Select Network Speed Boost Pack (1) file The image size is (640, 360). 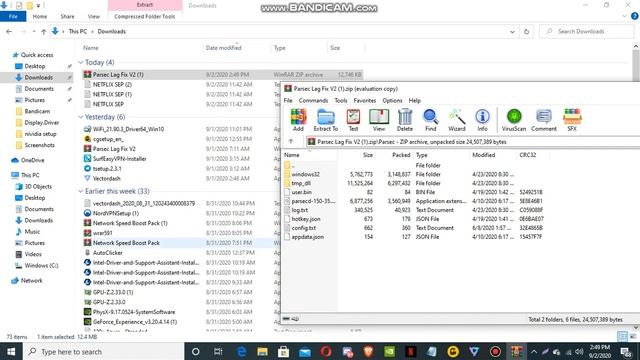[x=130, y=223]
